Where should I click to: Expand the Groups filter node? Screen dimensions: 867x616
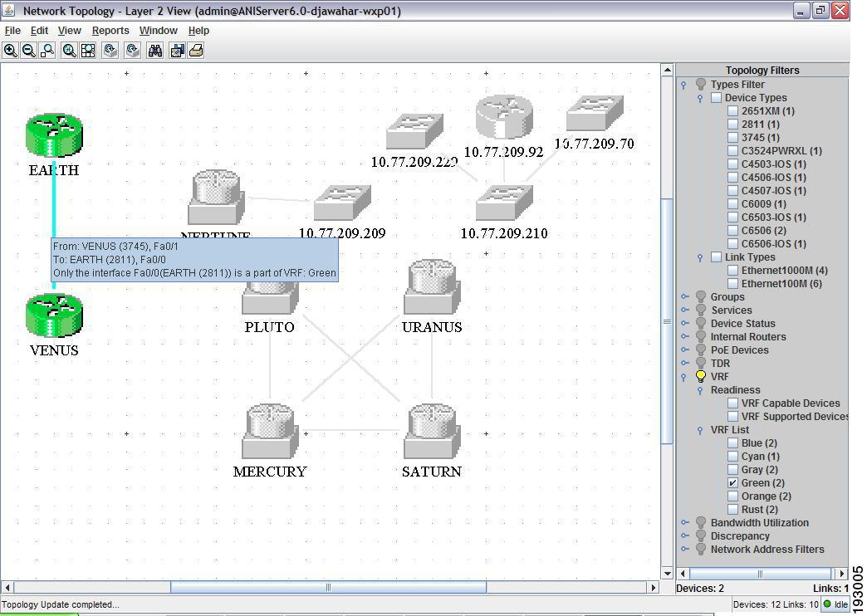pyautogui.click(x=686, y=296)
